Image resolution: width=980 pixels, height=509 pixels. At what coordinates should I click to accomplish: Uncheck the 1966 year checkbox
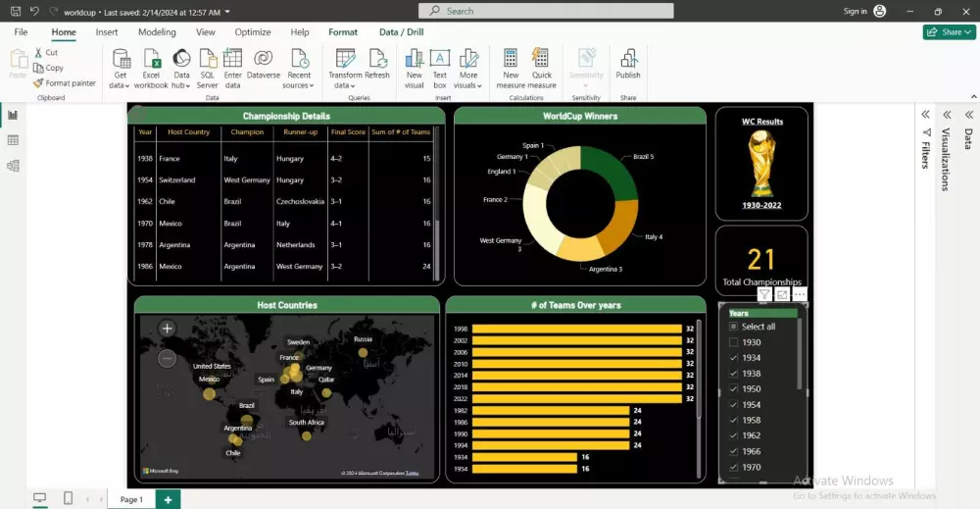pyautogui.click(x=734, y=451)
